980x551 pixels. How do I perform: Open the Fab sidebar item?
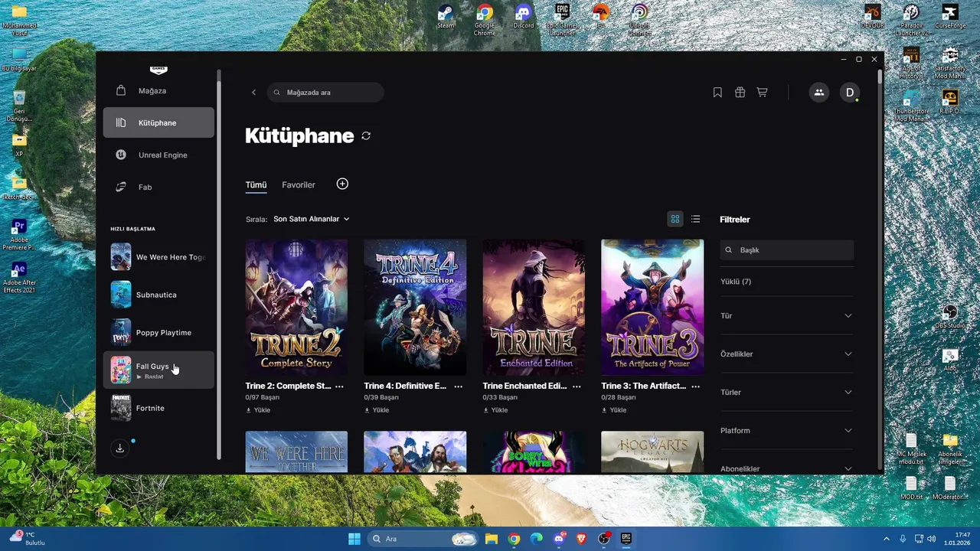tap(158, 187)
